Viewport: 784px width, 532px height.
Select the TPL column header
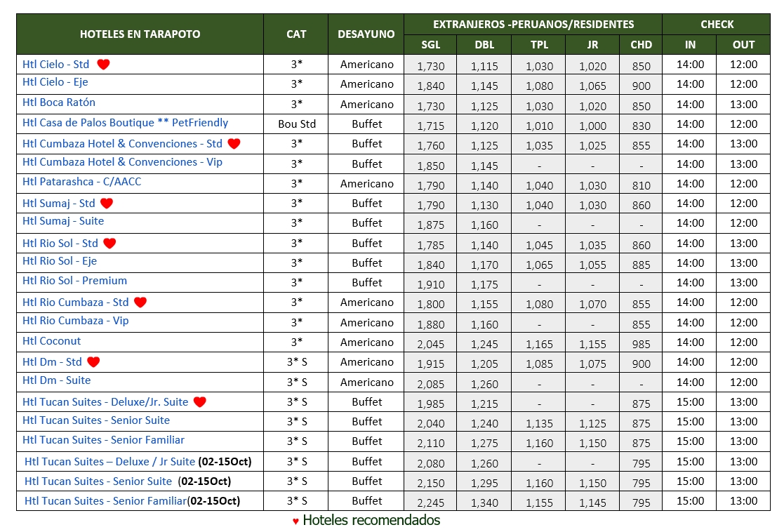click(x=539, y=44)
